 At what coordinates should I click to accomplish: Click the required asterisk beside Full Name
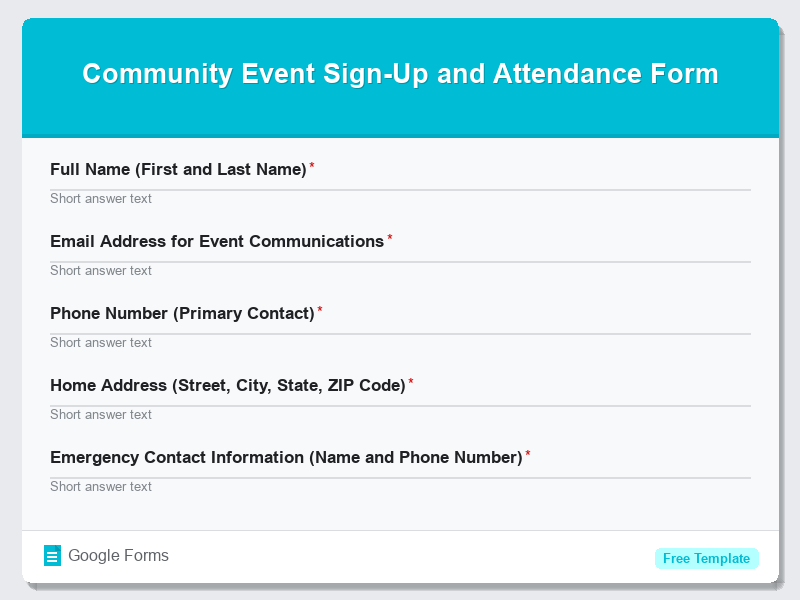pos(311,166)
